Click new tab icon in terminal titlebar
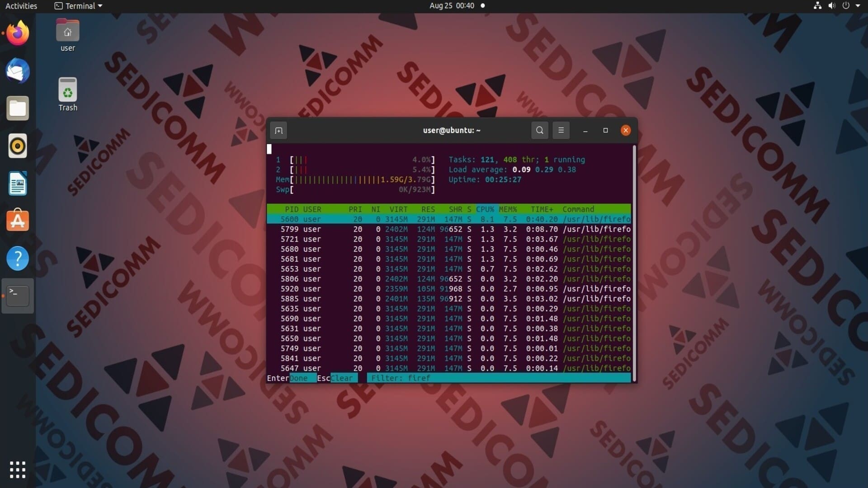Image resolution: width=868 pixels, height=488 pixels. pos(278,131)
